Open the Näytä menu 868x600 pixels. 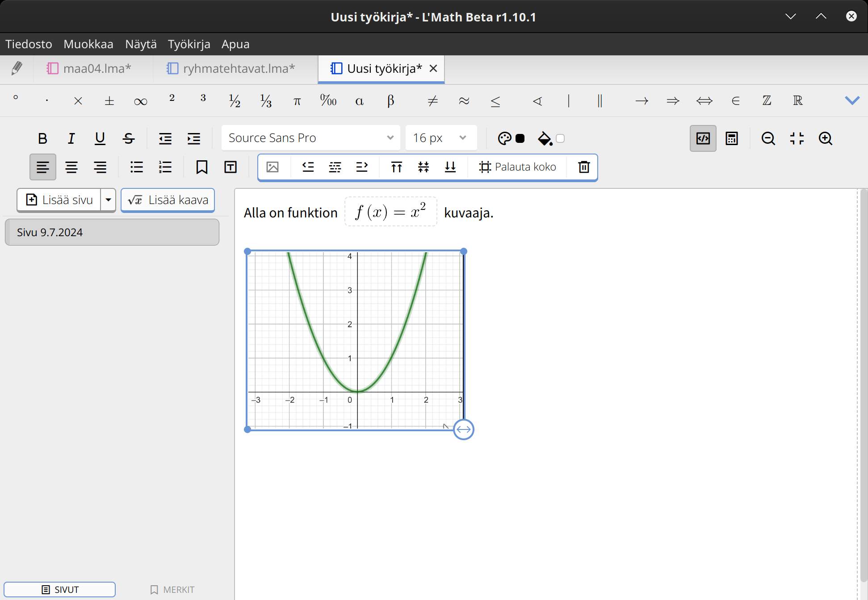click(x=141, y=44)
